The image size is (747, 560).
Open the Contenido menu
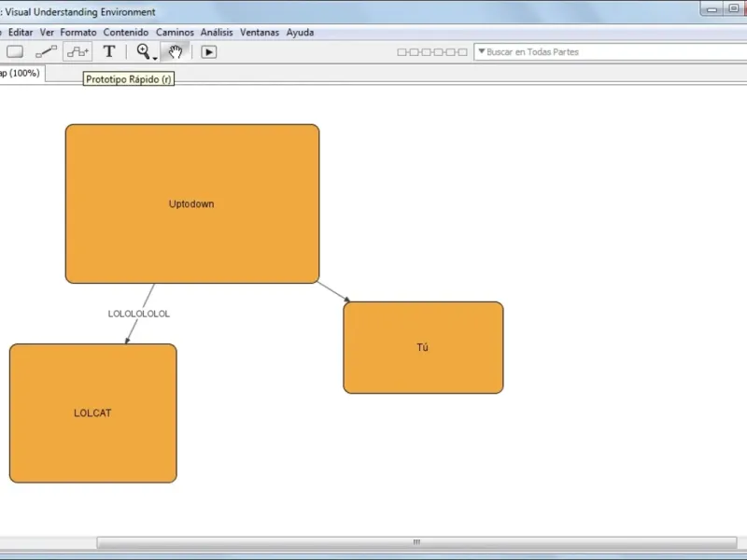tap(126, 33)
